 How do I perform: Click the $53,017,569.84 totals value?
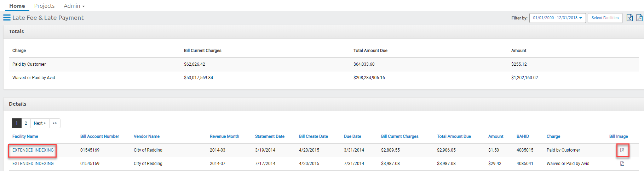(x=199, y=78)
